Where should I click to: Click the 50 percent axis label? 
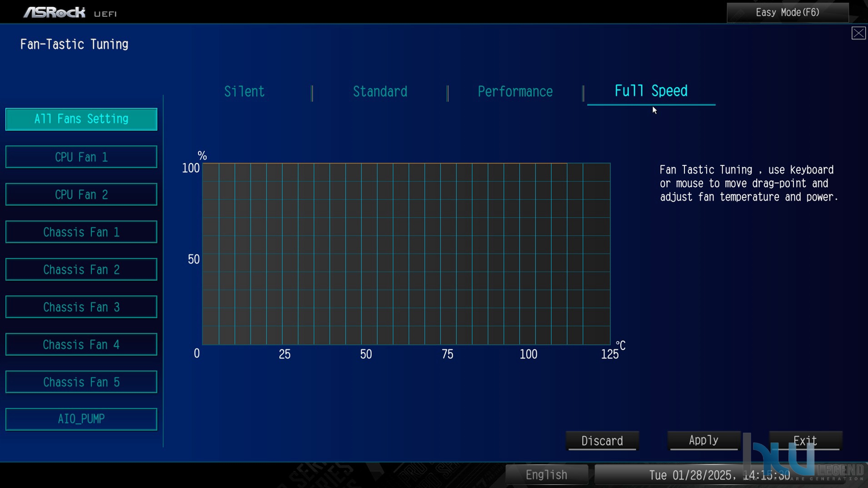click(194, 259)
